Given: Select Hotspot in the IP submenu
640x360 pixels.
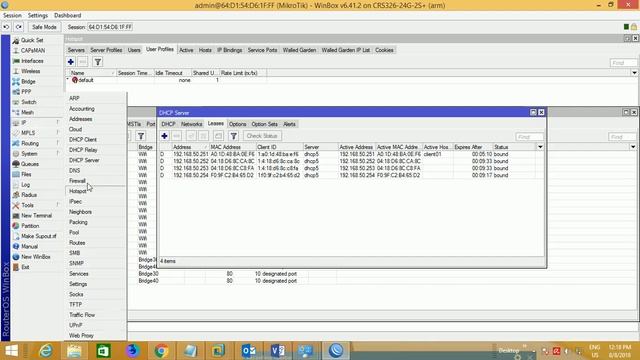Looking at the screenshot, I should coord(77,191).
